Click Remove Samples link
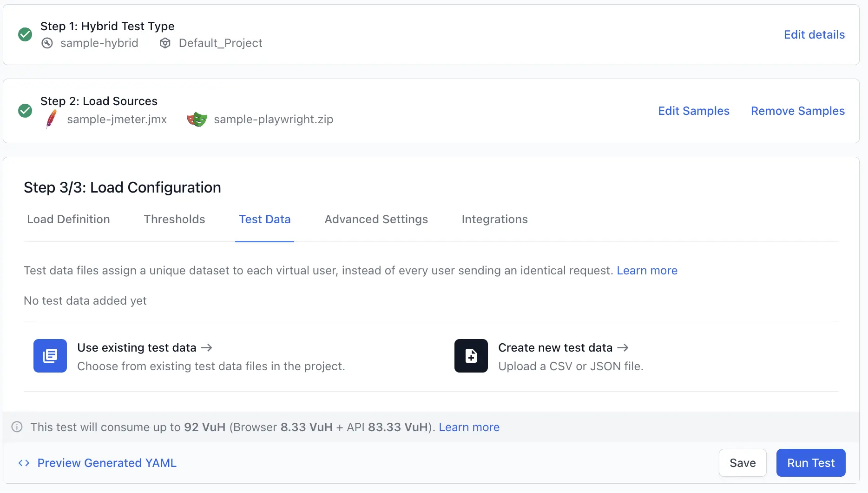The height and width of the screenshot is (493, 868). click(x=798, y=111)
